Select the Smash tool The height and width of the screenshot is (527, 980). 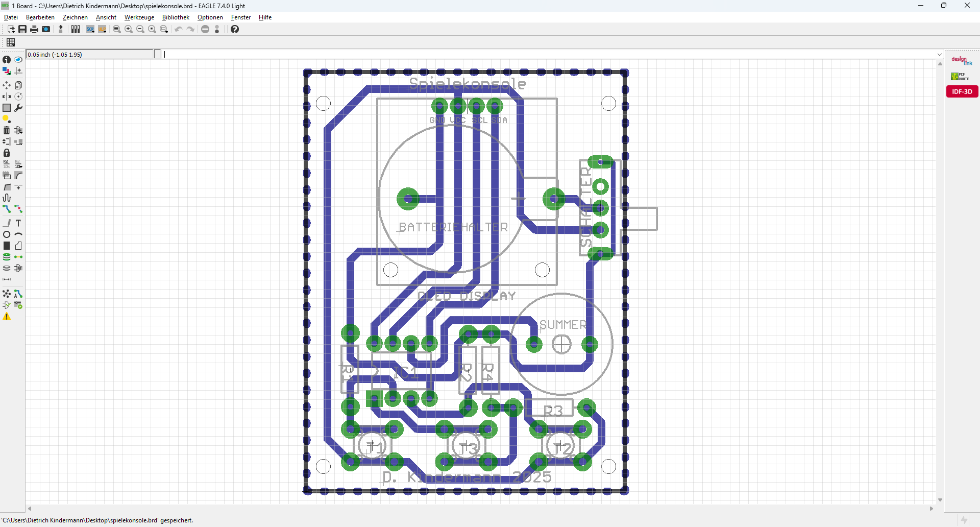click(7, 175)
